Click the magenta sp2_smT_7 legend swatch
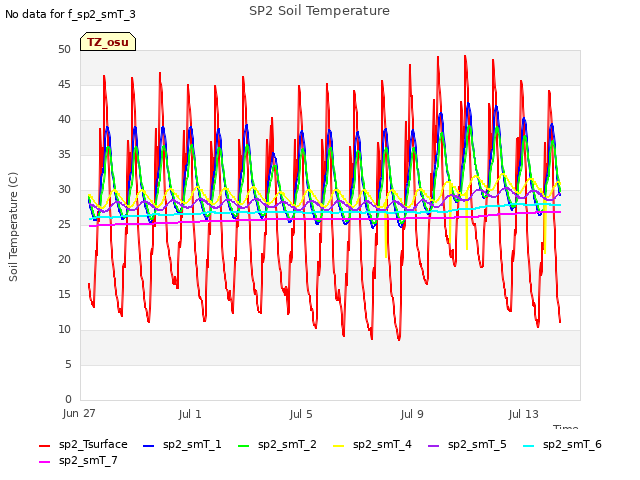640x480 pixels. pos(44,462)
